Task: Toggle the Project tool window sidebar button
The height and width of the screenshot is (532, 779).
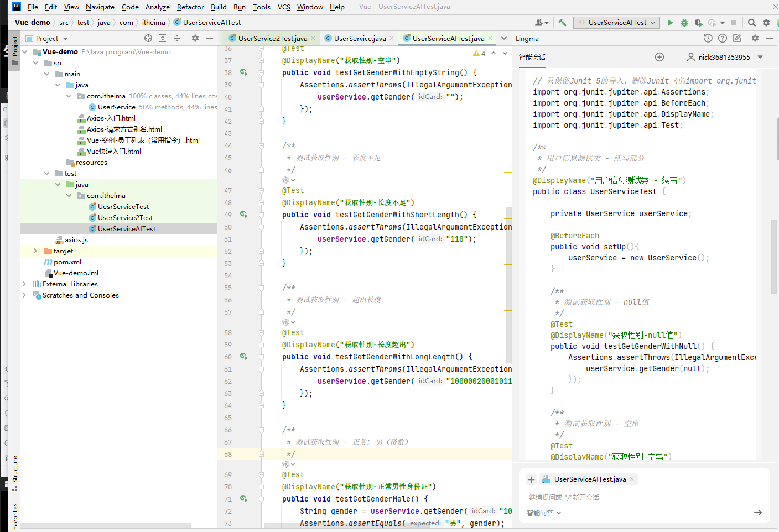Action: 15,50
